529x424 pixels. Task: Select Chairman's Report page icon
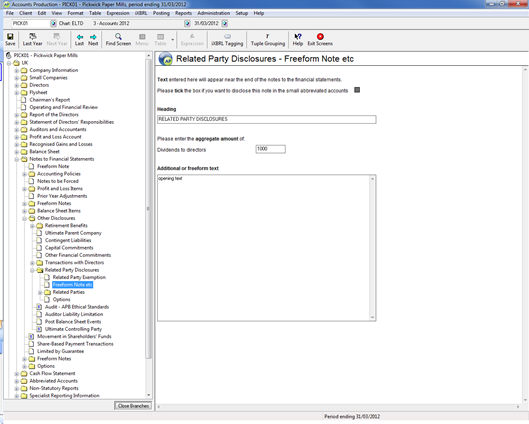(23, 100)
